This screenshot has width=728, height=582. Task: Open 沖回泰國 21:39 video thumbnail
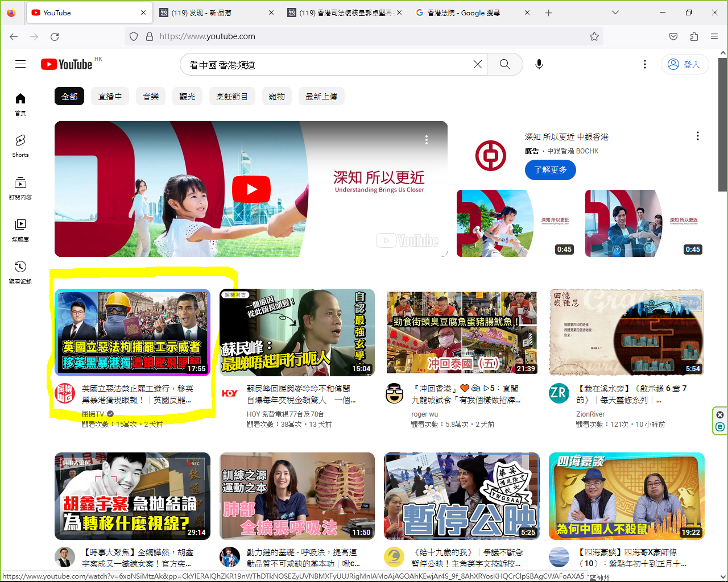pos(462,332)
